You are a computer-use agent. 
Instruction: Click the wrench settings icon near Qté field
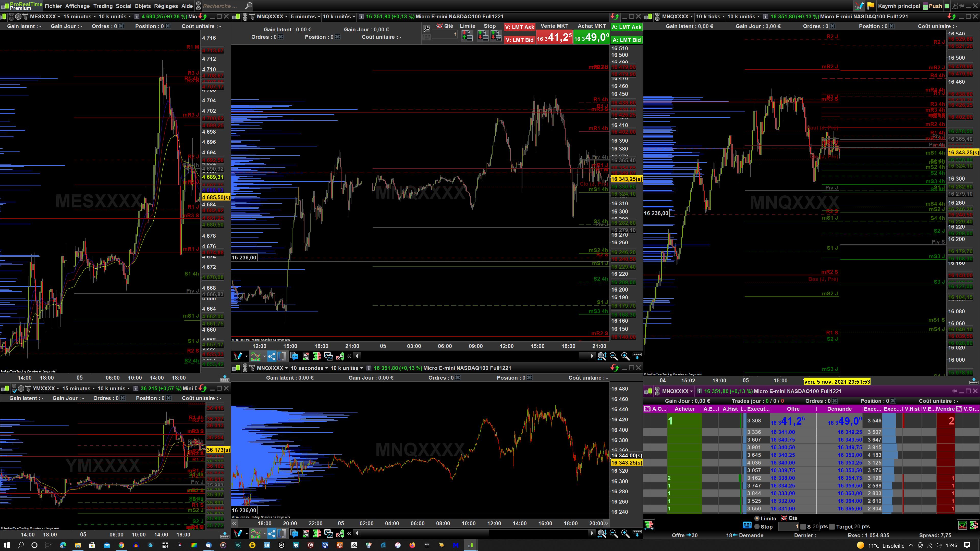point(426,29)
